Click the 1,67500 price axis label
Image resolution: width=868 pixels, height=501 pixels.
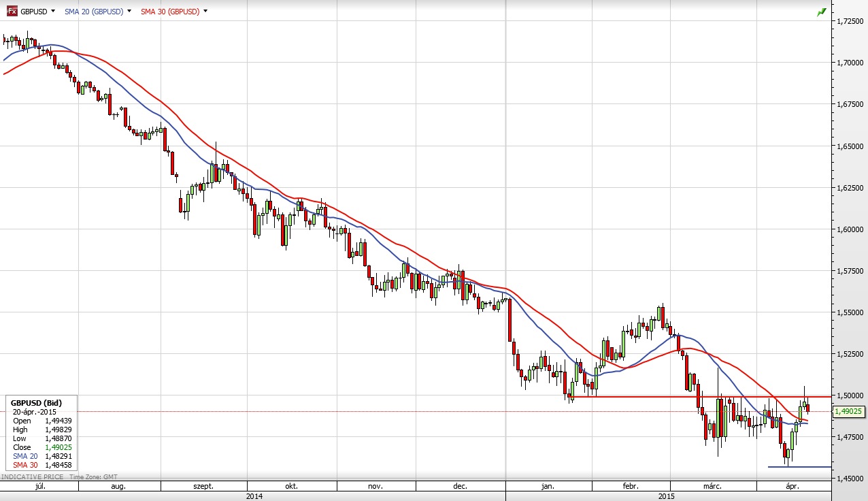tap(850, 104)
